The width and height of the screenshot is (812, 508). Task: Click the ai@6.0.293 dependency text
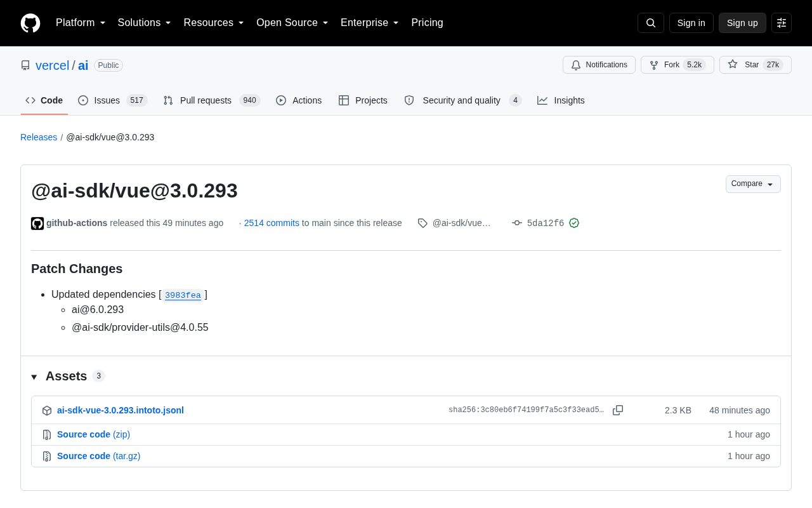tap(98, 310)
